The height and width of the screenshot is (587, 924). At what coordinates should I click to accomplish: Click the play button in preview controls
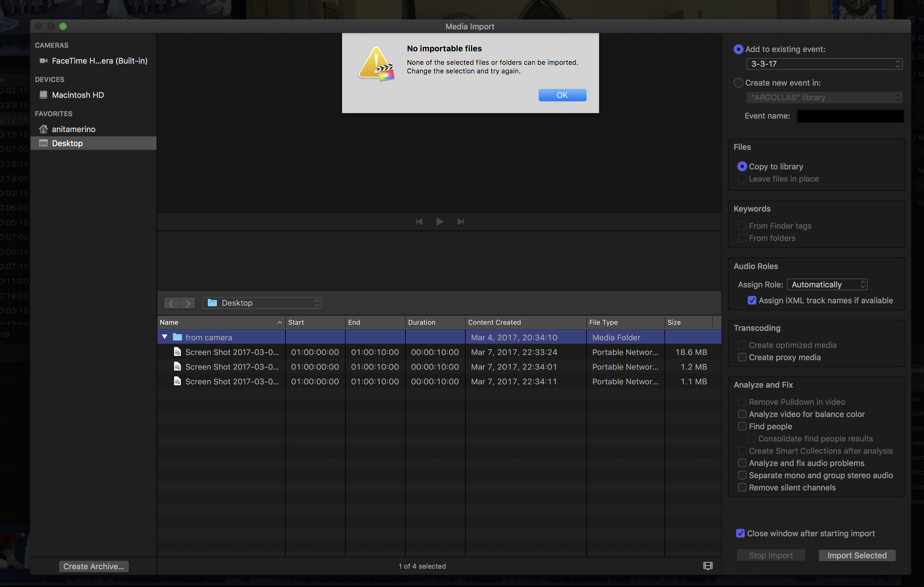coord(440,222)
